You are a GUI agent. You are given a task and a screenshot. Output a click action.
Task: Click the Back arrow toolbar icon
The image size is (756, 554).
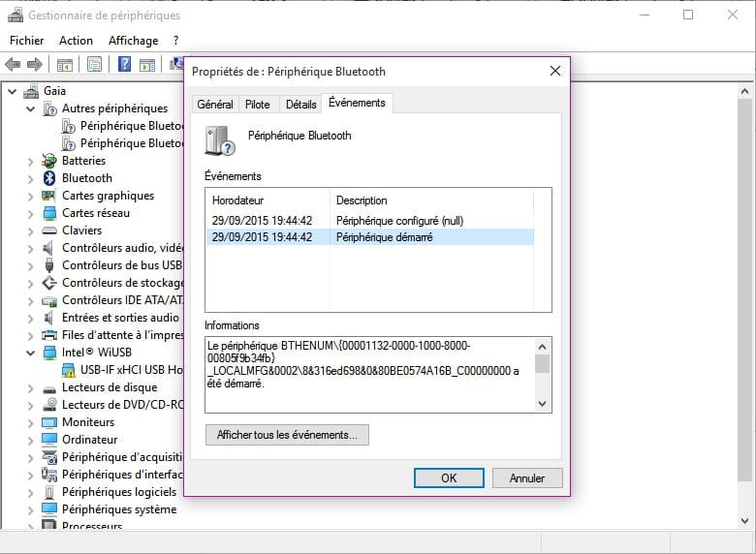point(13,64)
